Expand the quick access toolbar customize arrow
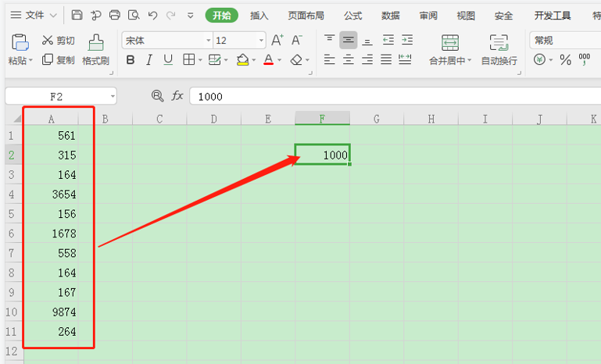Screen dimensions: 601x364 click(190, 16)
